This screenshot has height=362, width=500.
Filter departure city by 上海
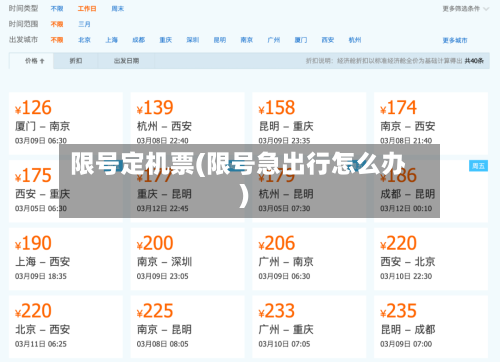[x=112, y=40]
